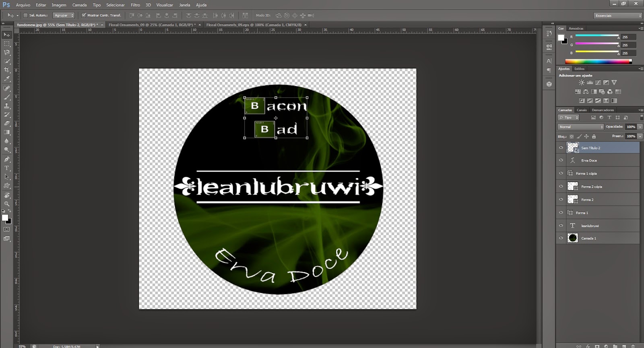This screenshot has height=348, width=644.
Task: Select the Blur tool
Action: [7, 141]
